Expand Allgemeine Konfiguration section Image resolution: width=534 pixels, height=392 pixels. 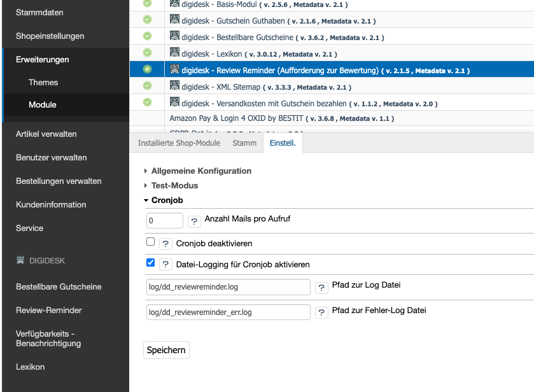[x=201, y=171]
